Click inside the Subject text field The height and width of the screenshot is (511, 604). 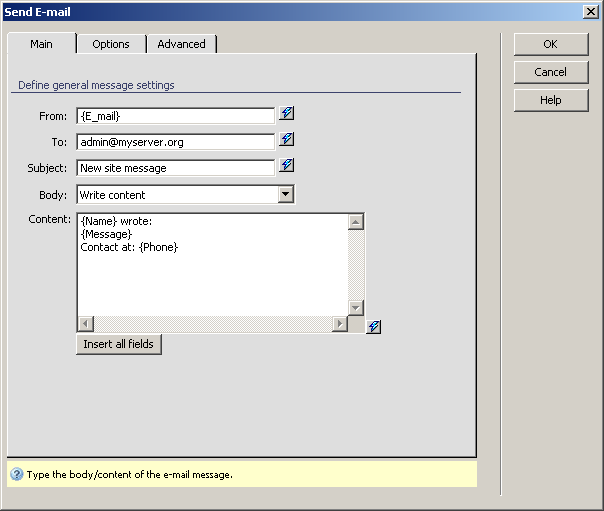click(x=175, y=168)
